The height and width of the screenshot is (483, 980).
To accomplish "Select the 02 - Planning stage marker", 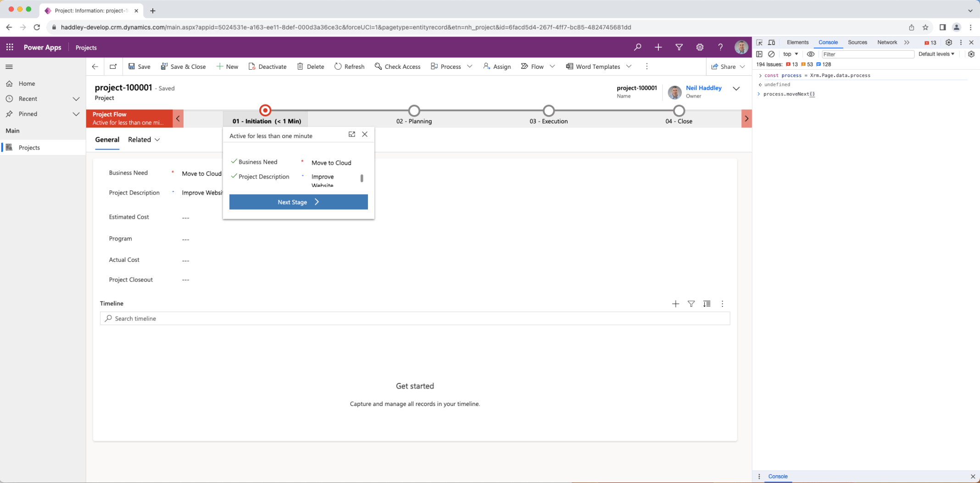I will (414, 111).
